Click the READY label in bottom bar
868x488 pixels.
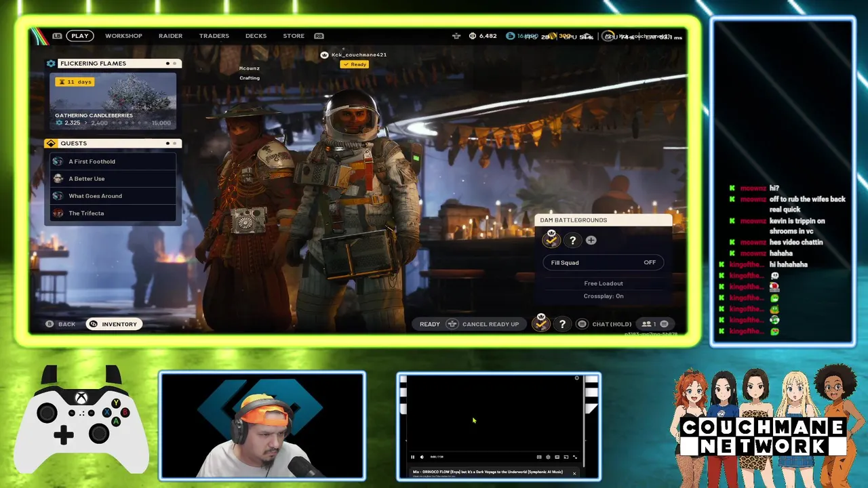point(429,324)
